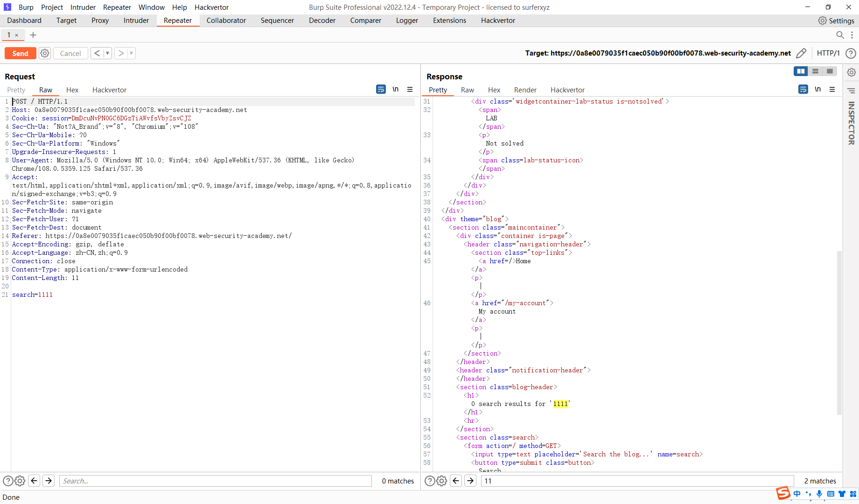Expand the Inspector side panel
Screen dimensions: 859x504
[852, 123]
